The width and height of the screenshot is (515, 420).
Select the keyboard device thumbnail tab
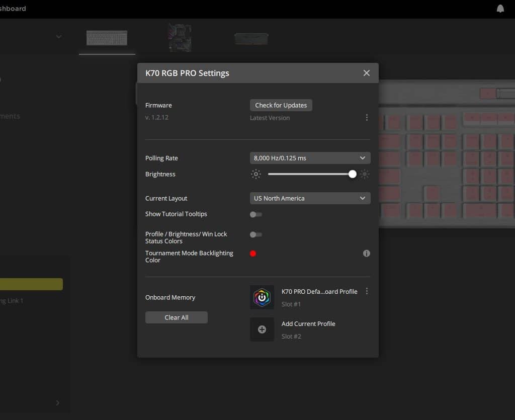click(107, 38)
